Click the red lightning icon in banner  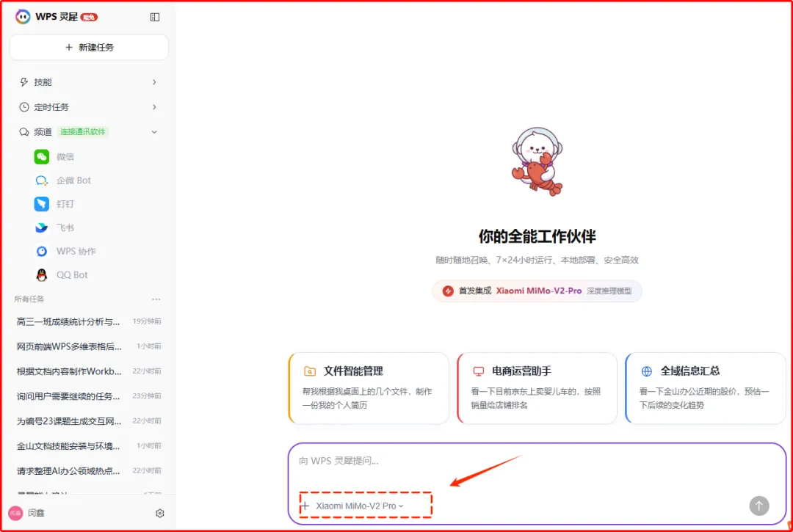click(x=448, y=291)
